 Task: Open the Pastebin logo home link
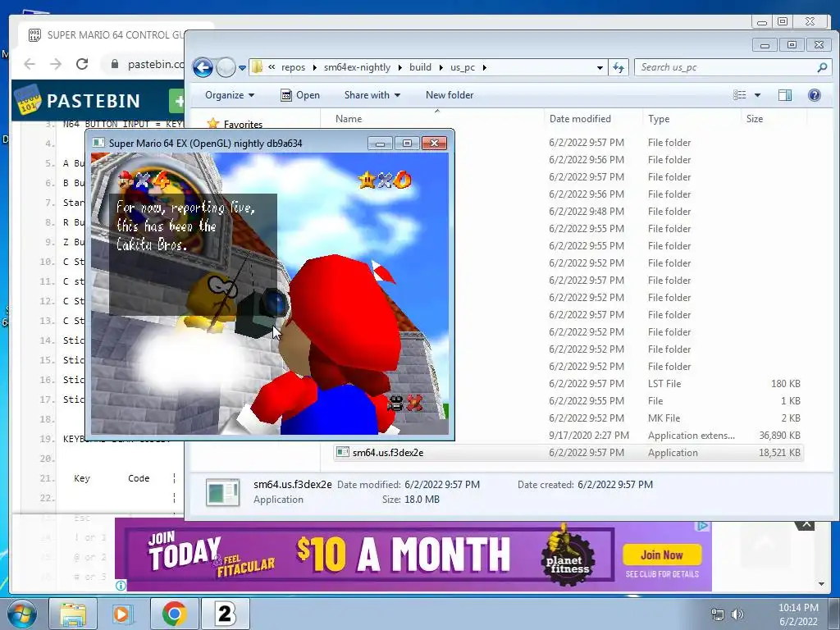80,100
